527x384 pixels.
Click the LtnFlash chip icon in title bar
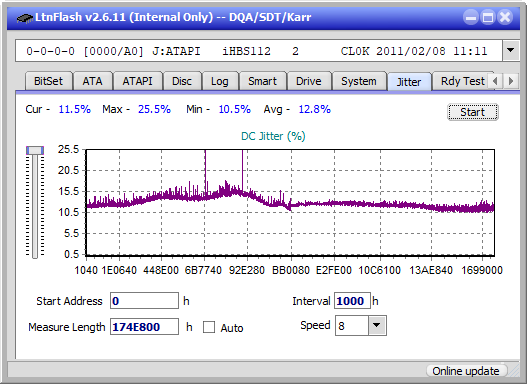(25, 17)
